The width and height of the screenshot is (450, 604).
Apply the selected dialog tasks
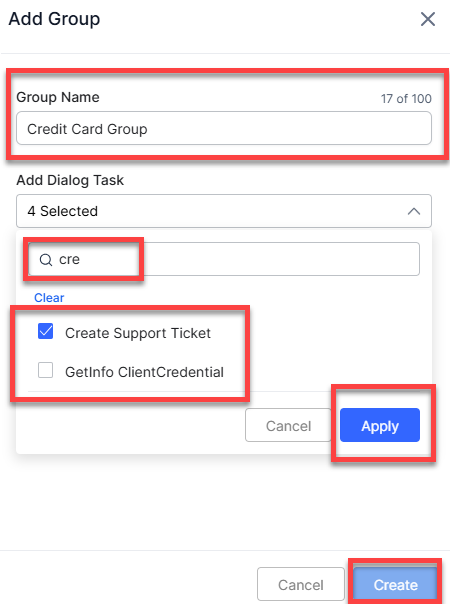coord(380,425)
